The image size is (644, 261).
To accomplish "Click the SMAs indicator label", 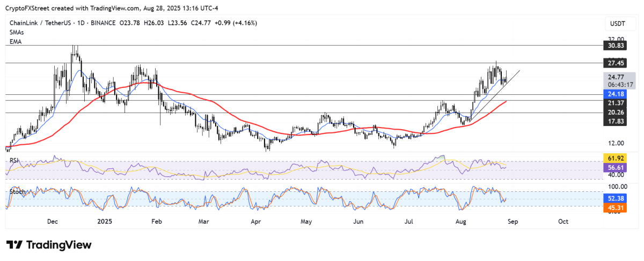I will coord(17,32).
